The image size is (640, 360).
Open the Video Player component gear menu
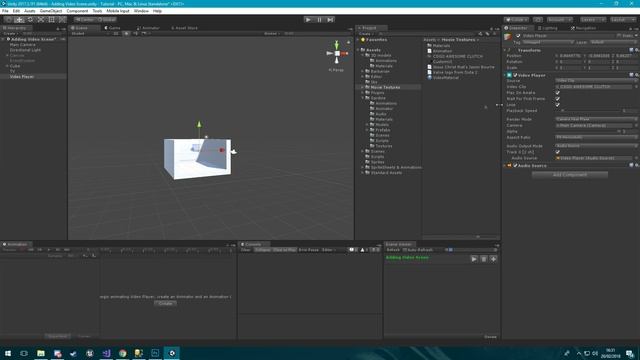point(636,75)
